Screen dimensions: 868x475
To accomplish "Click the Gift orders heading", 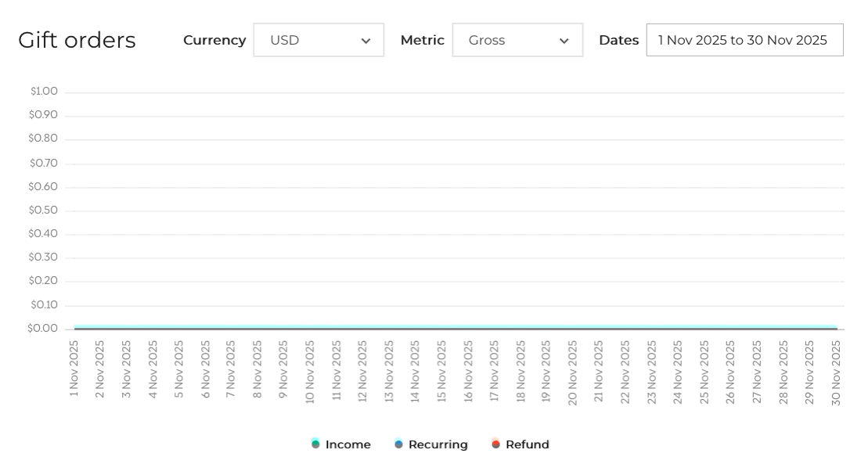I will (77, 40).
